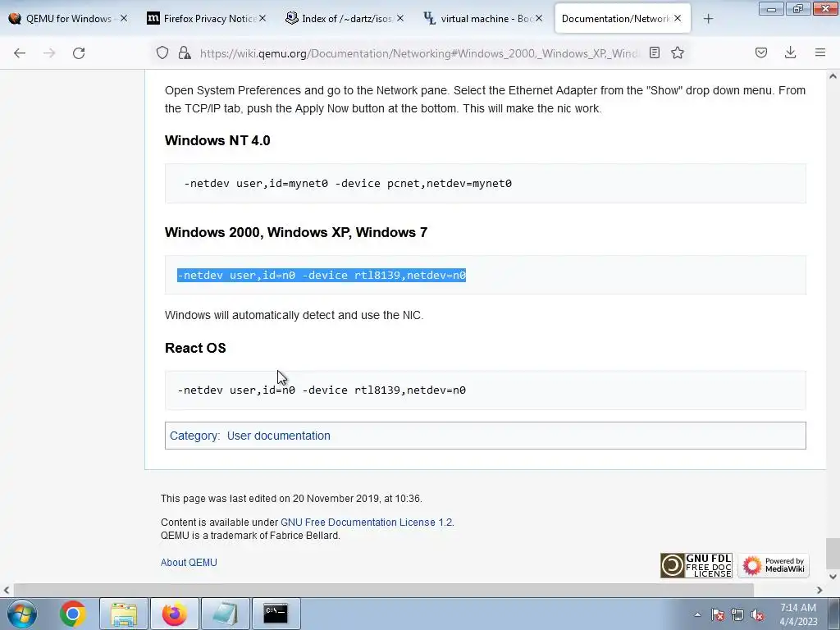The image size is (840, 630).
Task: Switch to Index of /~dartz/isos tab
Action: coord(345,18)
